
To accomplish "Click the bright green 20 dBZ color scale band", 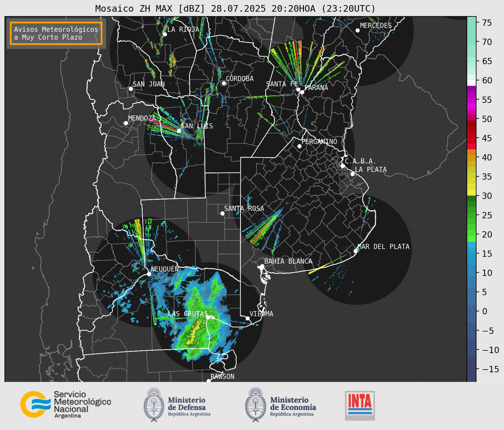I will (471, 233).
